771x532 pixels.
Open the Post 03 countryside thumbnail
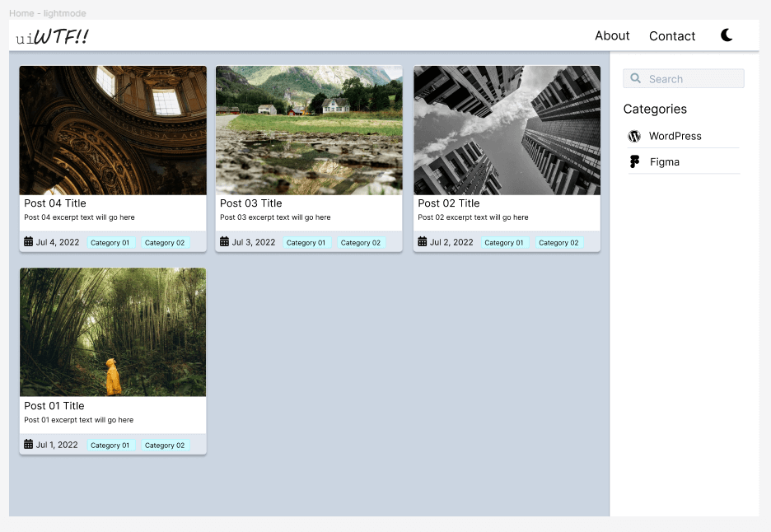click(x=309, y=130)
